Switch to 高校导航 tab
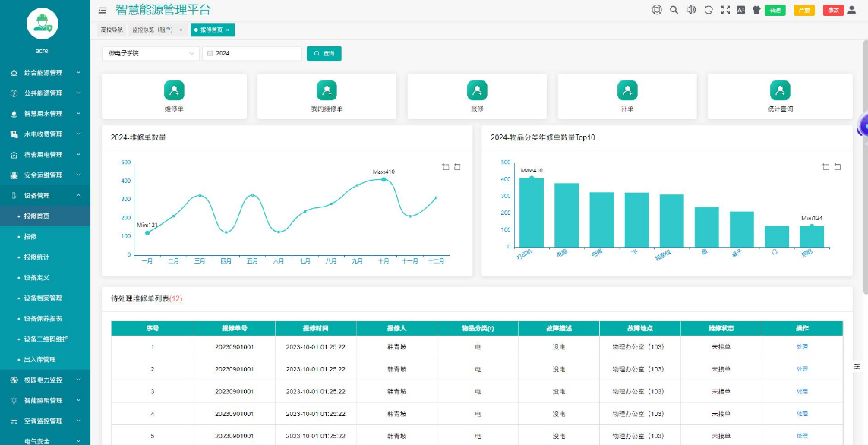The height and width of the screenshot is (445, 868). (112, 30)
